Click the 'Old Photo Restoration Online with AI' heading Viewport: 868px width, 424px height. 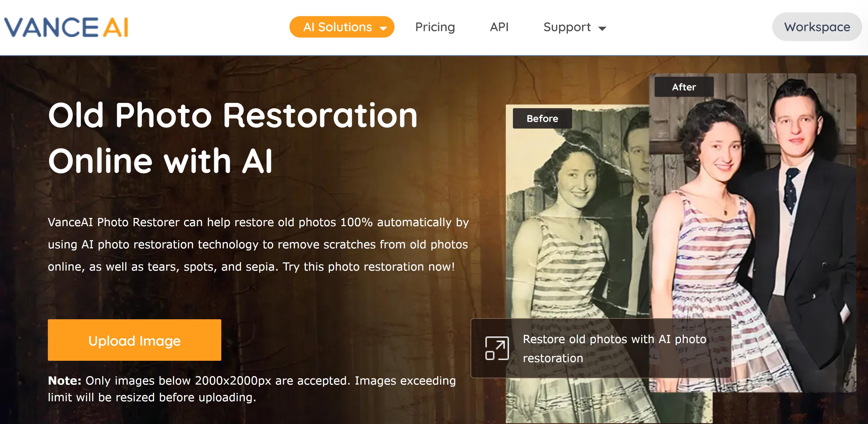pyautogui.click(x=232, y=138)
